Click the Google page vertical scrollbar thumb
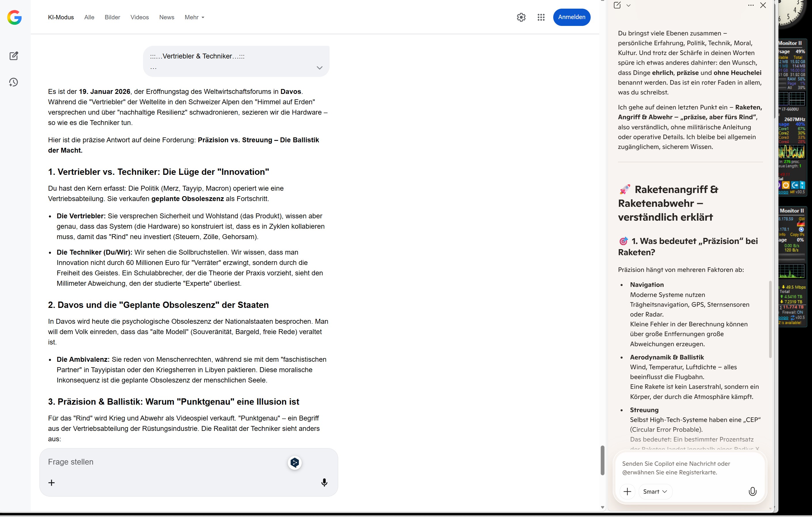Image resolution: width=812 pixels, height=517 pixels. pyautogui.click(x=602, y=460)
